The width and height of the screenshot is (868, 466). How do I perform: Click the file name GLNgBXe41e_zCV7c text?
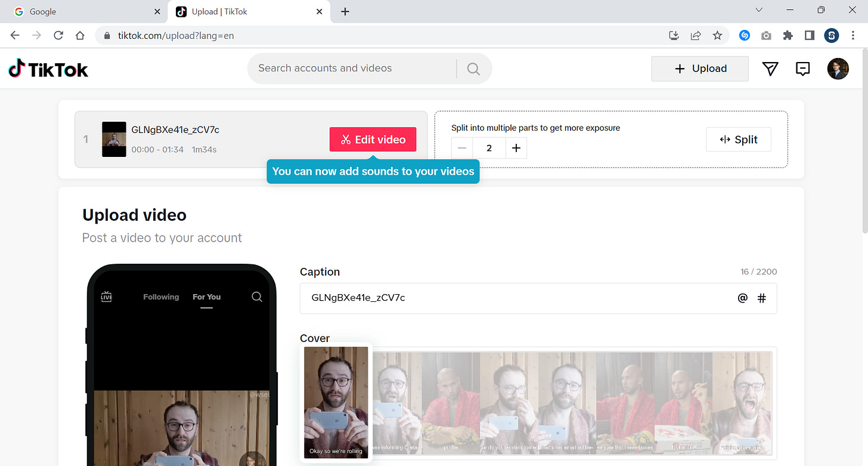pyautogui.click(x=175, y=130)
